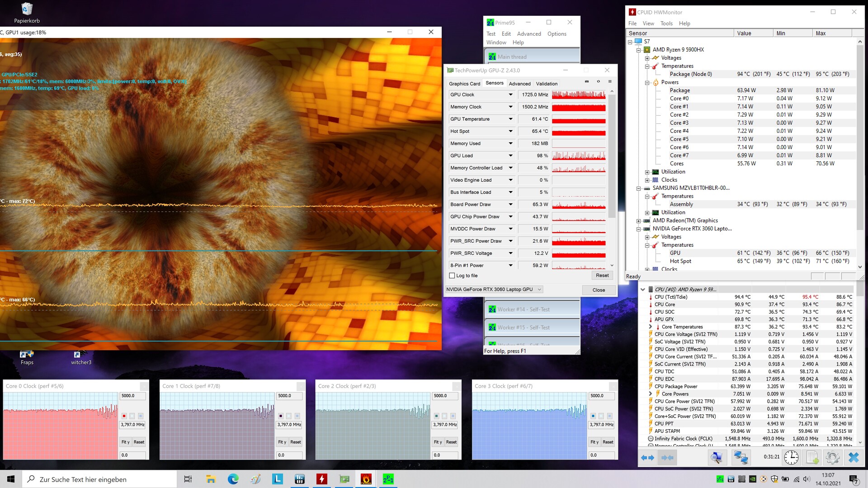The image size is (868, 488).
Task: Click Reset button in GPU-Z
Action: tap(602, 275)
